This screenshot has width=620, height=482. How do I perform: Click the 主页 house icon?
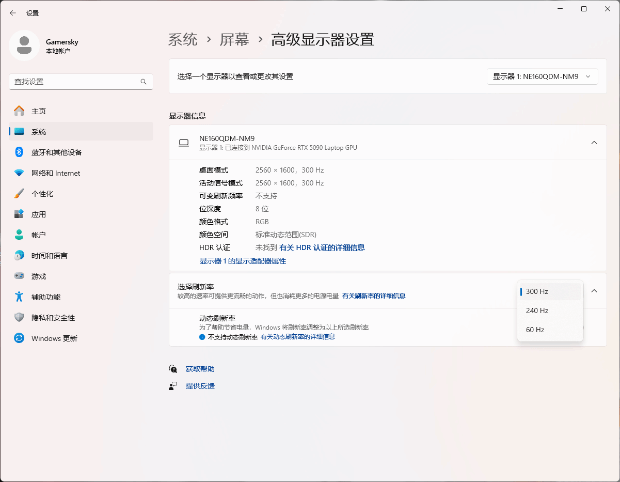pos(19,111)
